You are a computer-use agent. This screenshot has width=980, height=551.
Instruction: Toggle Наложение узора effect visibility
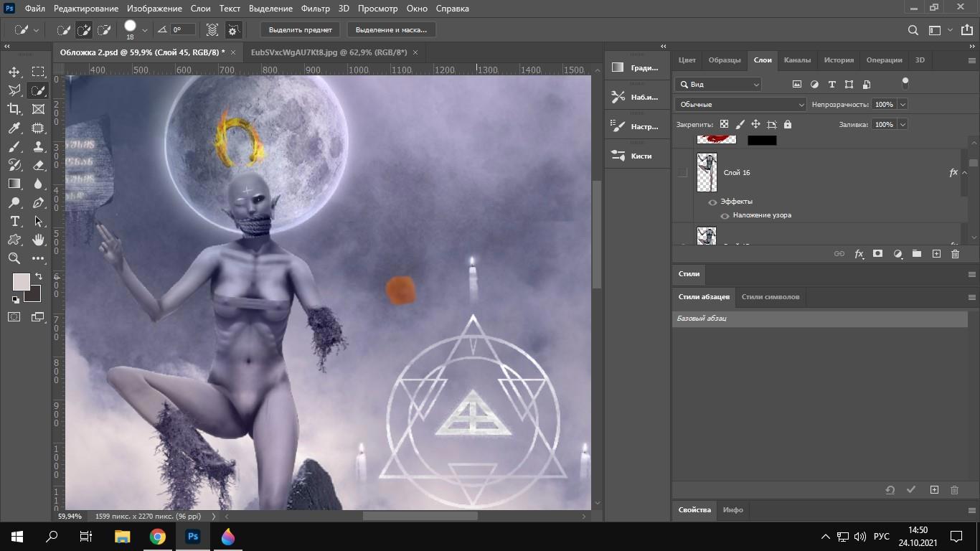(x=725, y=215)
